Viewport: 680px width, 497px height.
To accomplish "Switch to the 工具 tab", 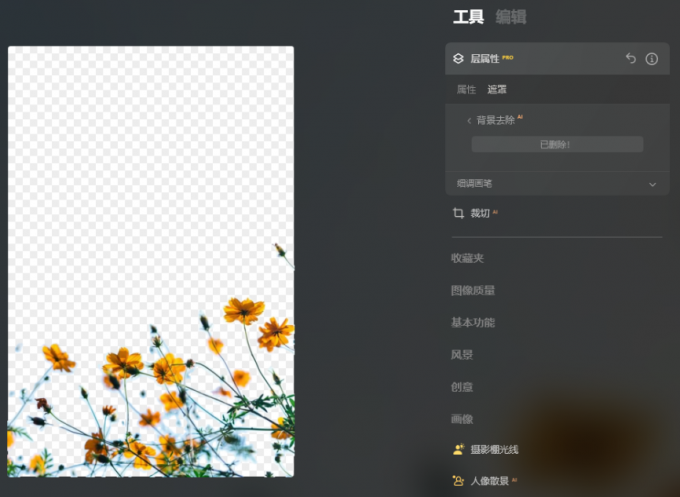I will (468, 17).
